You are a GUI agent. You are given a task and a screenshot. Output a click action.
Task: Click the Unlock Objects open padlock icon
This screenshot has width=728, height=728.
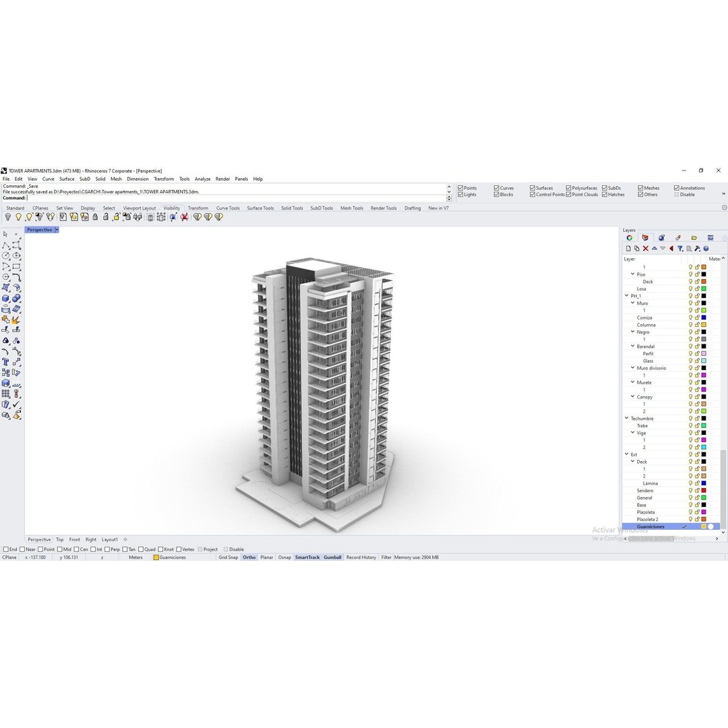coord(106,217)
